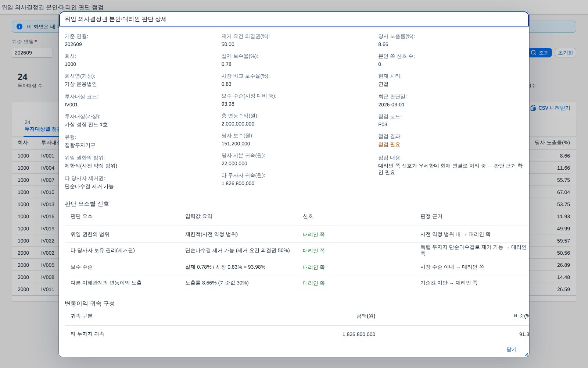Click the 금액(원) column header
The height and width of the screenshot is (368, 588).
coord(366,316)
